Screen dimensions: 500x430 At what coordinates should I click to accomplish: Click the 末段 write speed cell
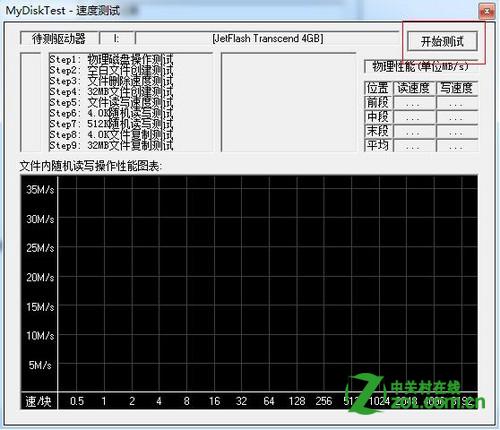click(x=457, y=131)
